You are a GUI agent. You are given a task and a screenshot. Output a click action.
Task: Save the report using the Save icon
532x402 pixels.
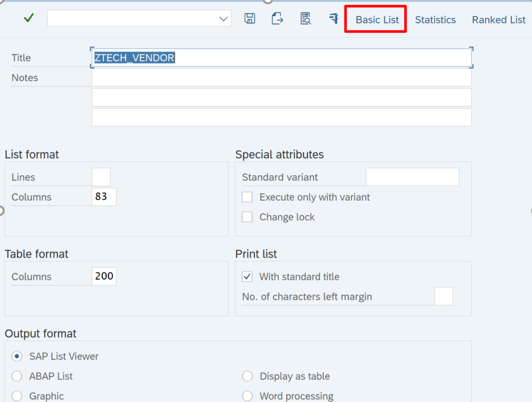point(249,18)
